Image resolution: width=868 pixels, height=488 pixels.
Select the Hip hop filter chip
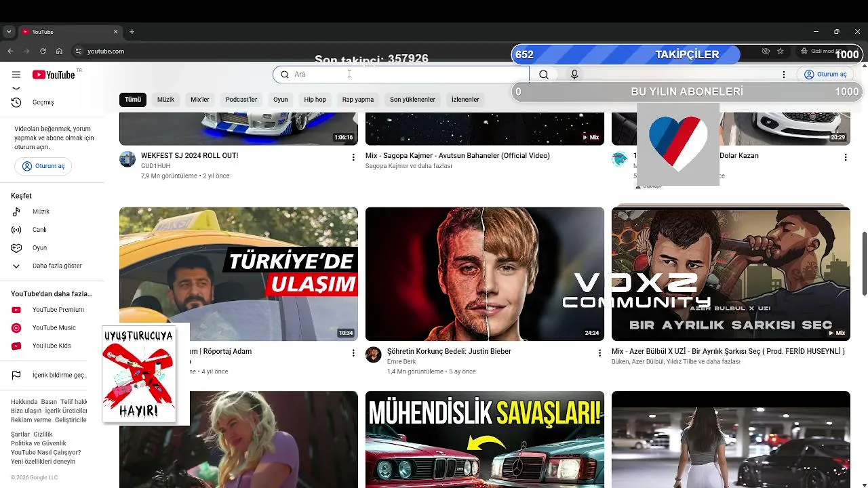click(x=315, y=100)
